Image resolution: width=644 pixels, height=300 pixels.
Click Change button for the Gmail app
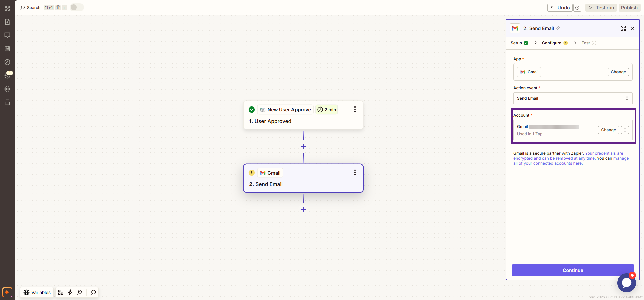click(618, 72)
